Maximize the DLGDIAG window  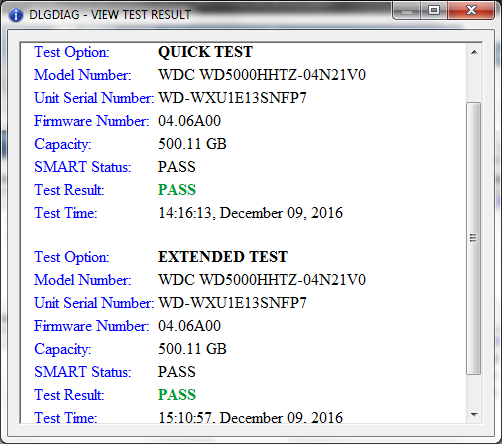434,10
